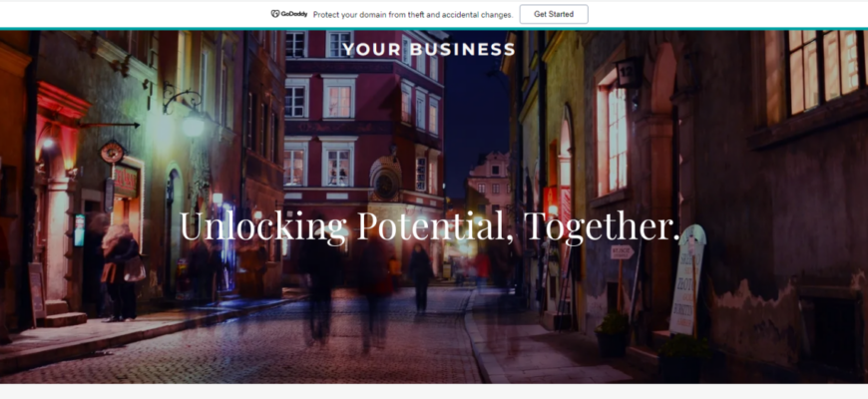Click the teal divider bar under the banner
868x399 pixels.
(x=434, y=29)
